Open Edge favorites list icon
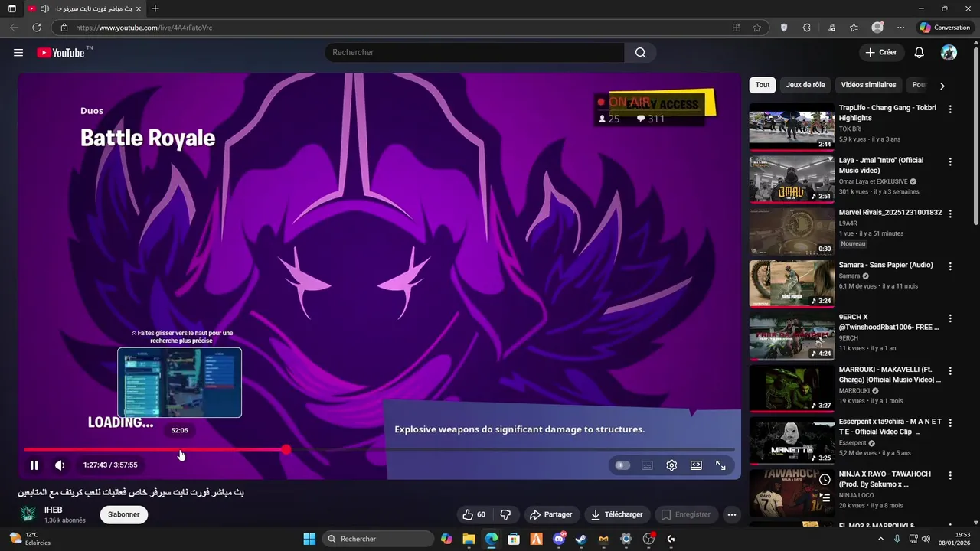980x551 pixels. click(854, 28)
